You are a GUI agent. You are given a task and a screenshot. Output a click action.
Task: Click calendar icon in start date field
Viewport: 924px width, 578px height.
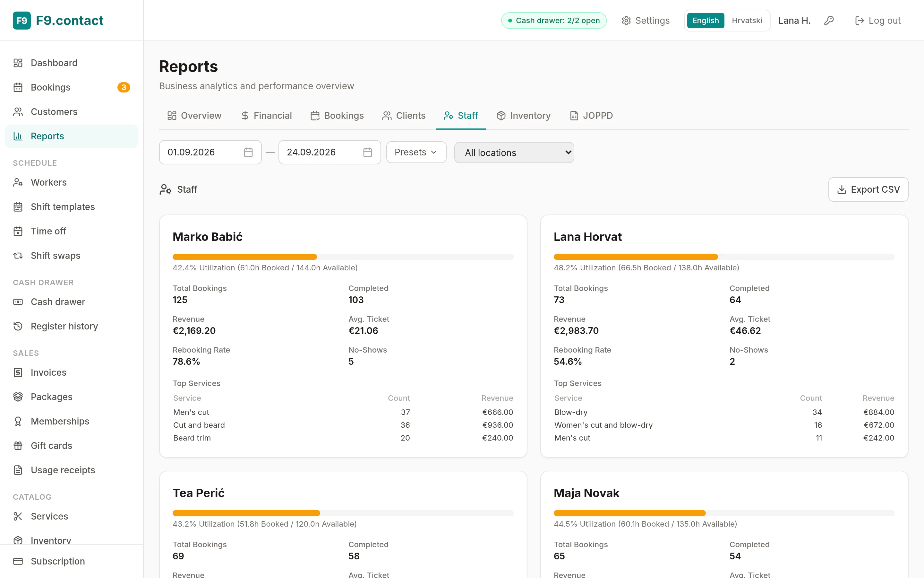248,152
